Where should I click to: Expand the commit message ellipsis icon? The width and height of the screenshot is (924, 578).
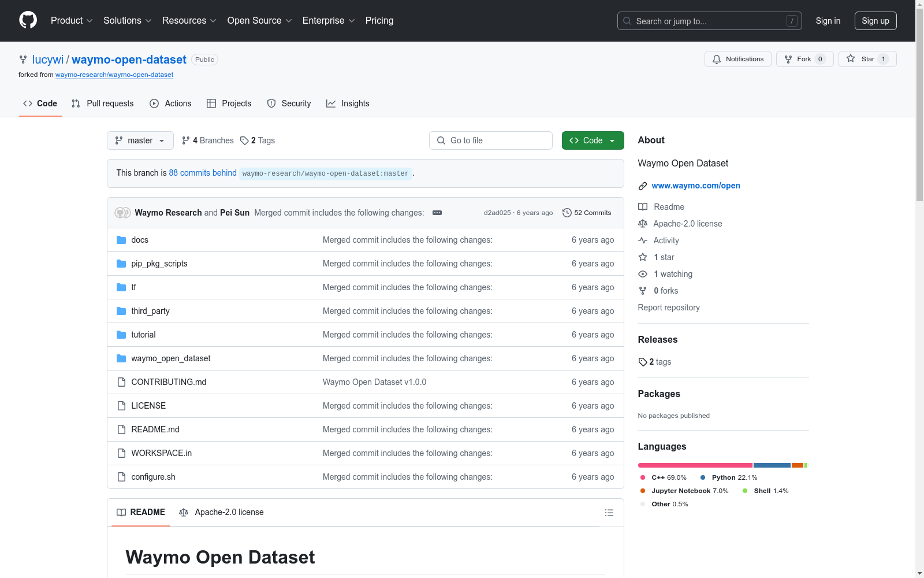437,213
